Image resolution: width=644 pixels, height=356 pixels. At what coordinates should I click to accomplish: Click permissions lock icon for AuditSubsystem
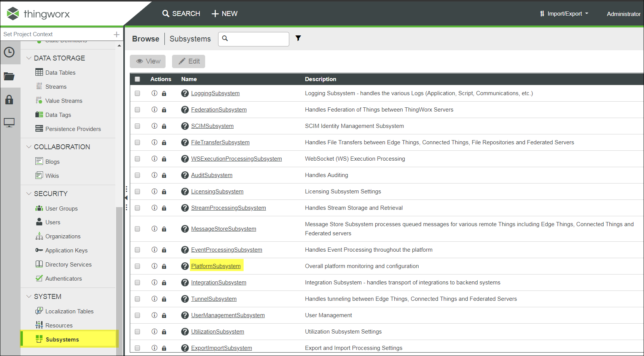click(164, 176)
